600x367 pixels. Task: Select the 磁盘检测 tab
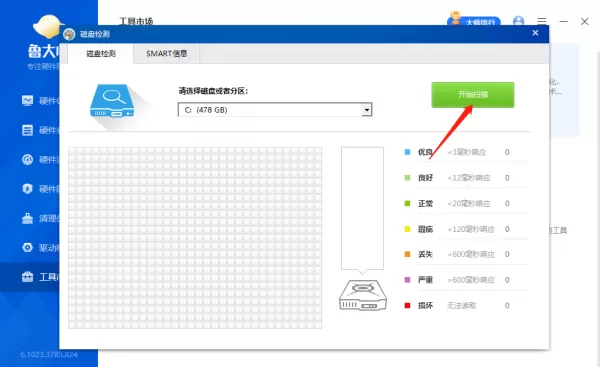101,54
